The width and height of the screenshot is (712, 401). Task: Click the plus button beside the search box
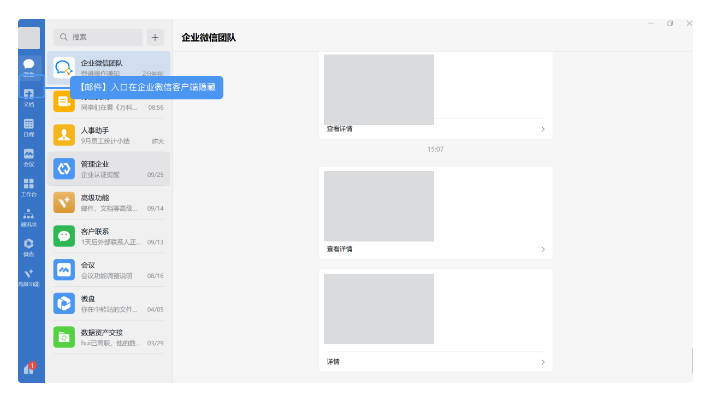pos(155,37)
